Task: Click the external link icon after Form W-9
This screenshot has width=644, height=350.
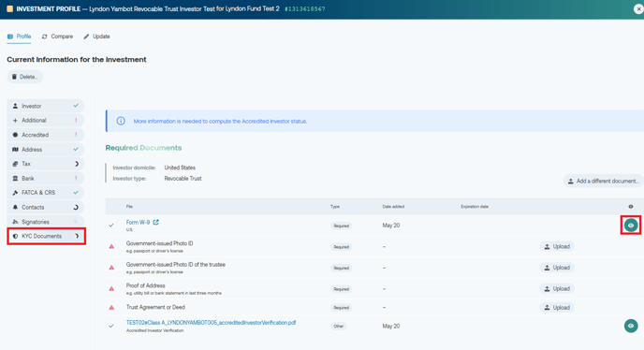Action: tap(155, 222)
